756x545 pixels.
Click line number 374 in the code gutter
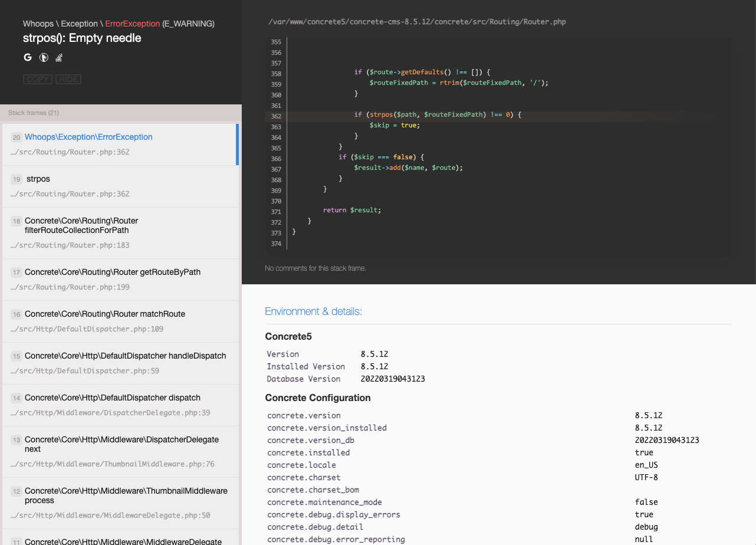276,244
